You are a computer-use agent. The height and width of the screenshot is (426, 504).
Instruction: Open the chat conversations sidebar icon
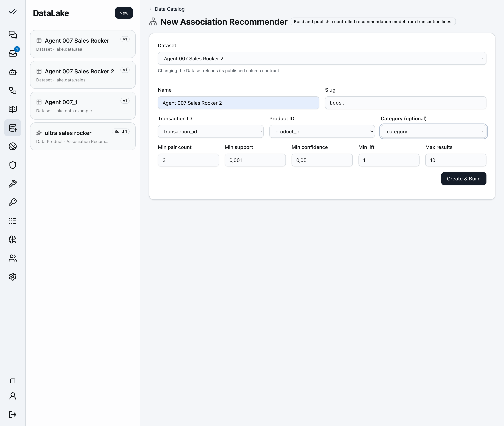[13, 35]
